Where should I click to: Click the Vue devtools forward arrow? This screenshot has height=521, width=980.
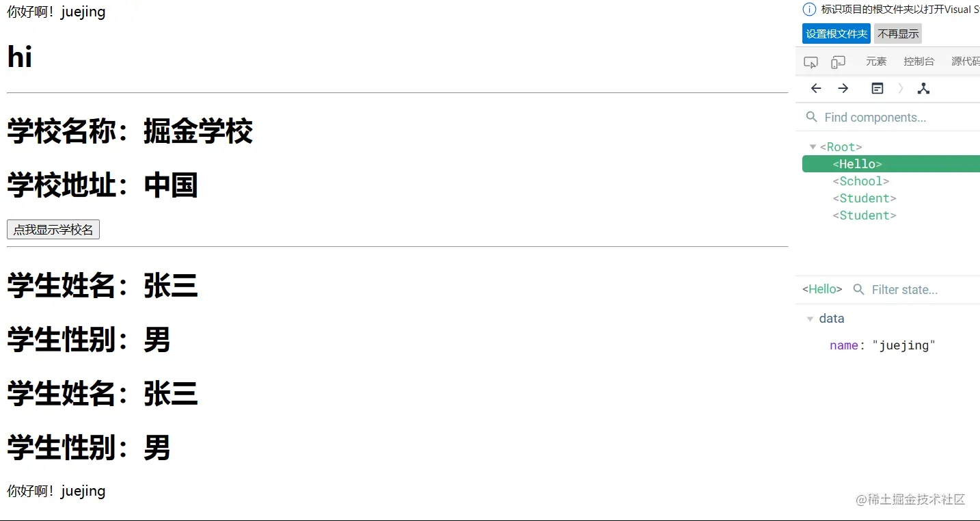(843, 88)
